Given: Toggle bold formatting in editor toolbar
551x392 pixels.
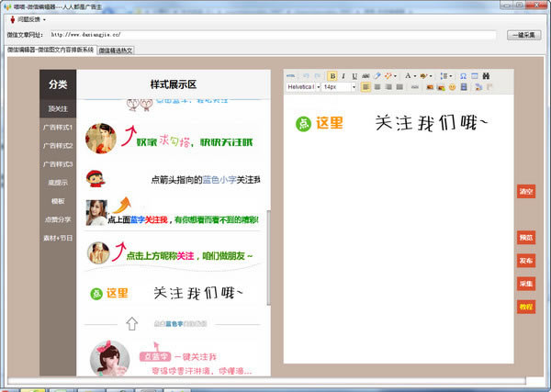Looking at the screenshot, I should (332, 75).
